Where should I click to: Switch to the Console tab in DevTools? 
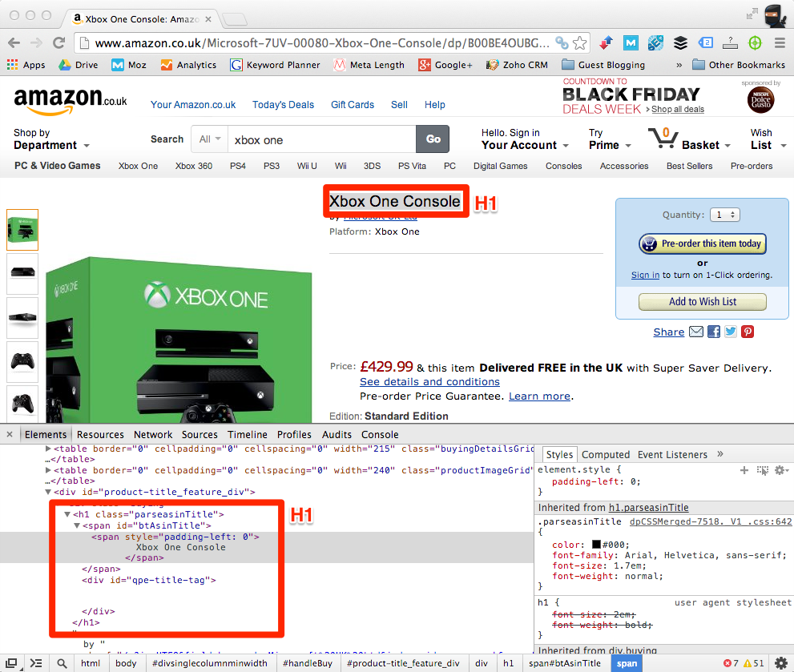(380, 434)
